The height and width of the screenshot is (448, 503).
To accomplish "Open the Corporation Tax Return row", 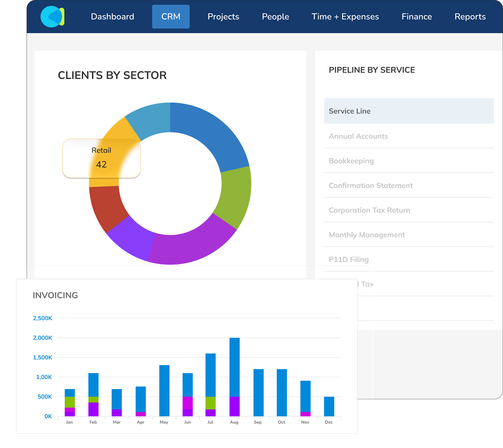I will click(369, 210).
